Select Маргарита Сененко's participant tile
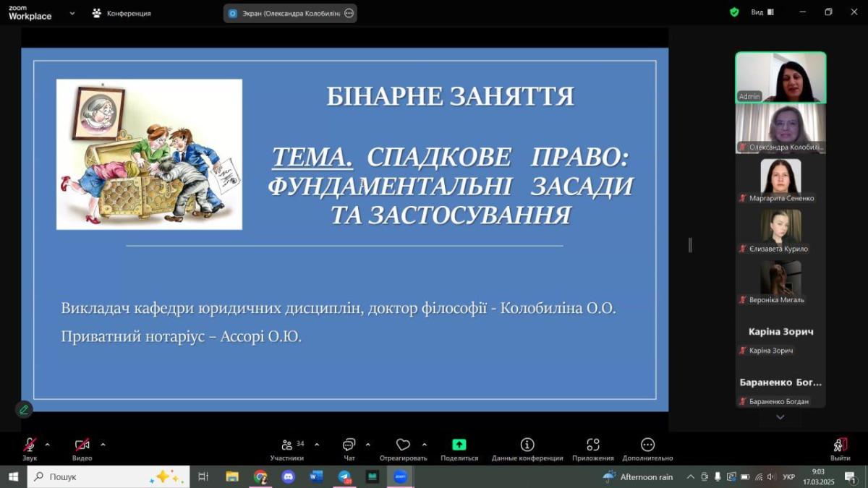The width and height of the screenshot is (868, 488). [x=780, y=180]
